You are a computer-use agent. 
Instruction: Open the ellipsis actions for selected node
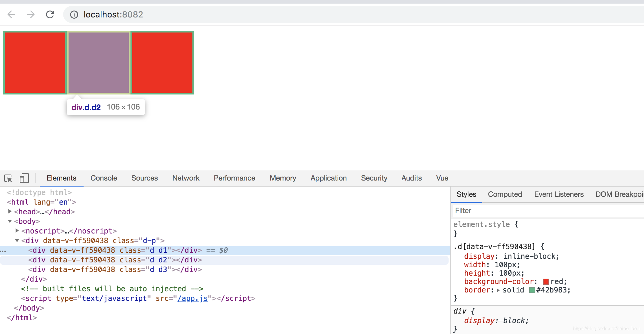3,251
